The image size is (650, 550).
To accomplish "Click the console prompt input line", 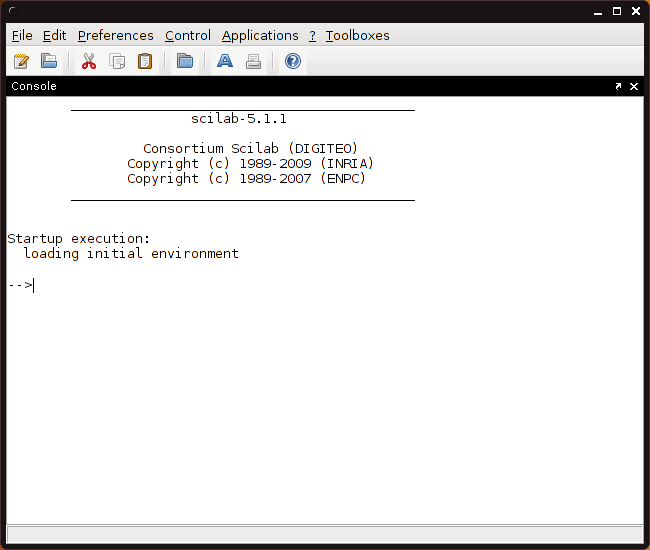I will [325, 285].
